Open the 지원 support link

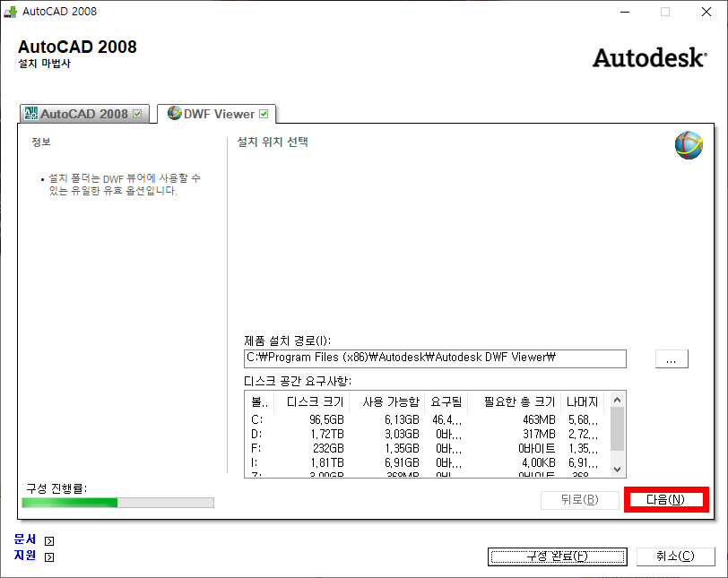[x=24, y=555]
